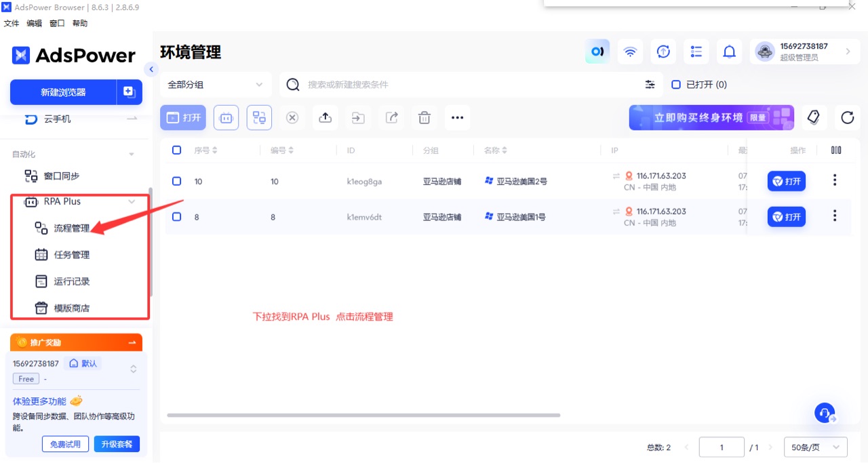Open the 文件 menu
Screen dimensions: 868x463
(x=12, y=23)
